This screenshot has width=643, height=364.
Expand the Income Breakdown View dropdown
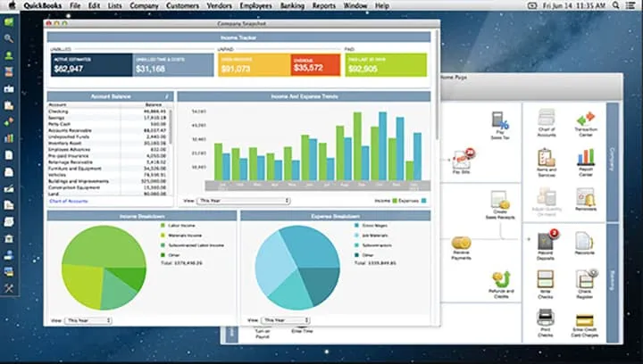pos(90,319)
